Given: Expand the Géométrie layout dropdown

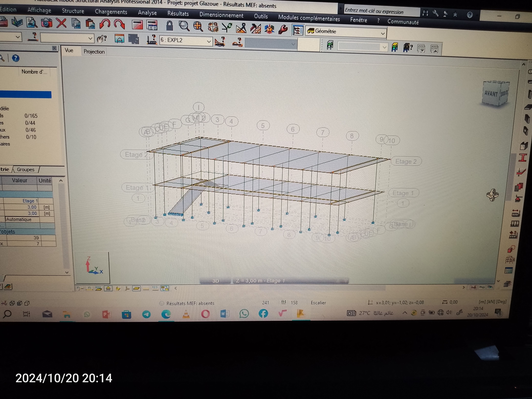Looking at the screenshot, I should click(383, 33).
